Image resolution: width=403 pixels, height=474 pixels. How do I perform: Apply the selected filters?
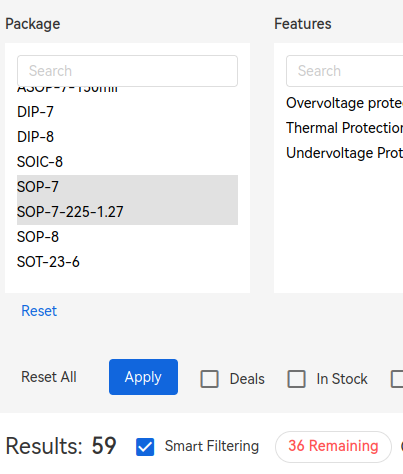[143, 377]
